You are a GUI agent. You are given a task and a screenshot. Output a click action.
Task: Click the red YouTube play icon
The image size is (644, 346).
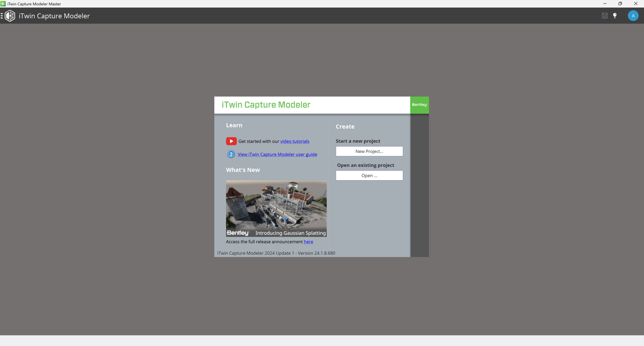(x=231, y=141)
